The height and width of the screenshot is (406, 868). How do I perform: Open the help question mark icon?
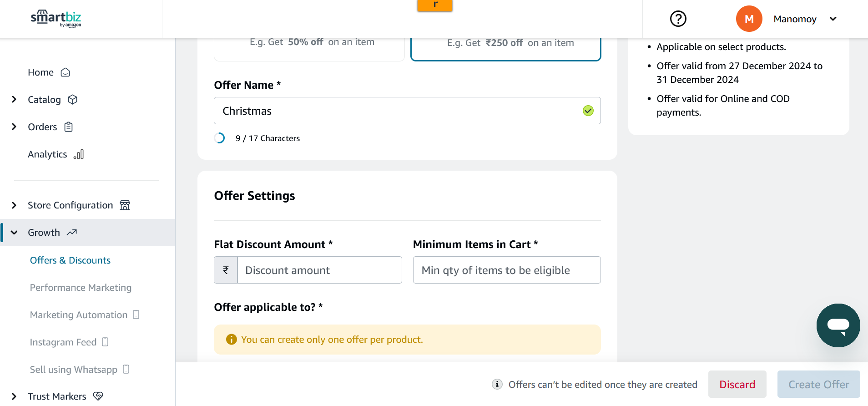click(x=678, y=19)
